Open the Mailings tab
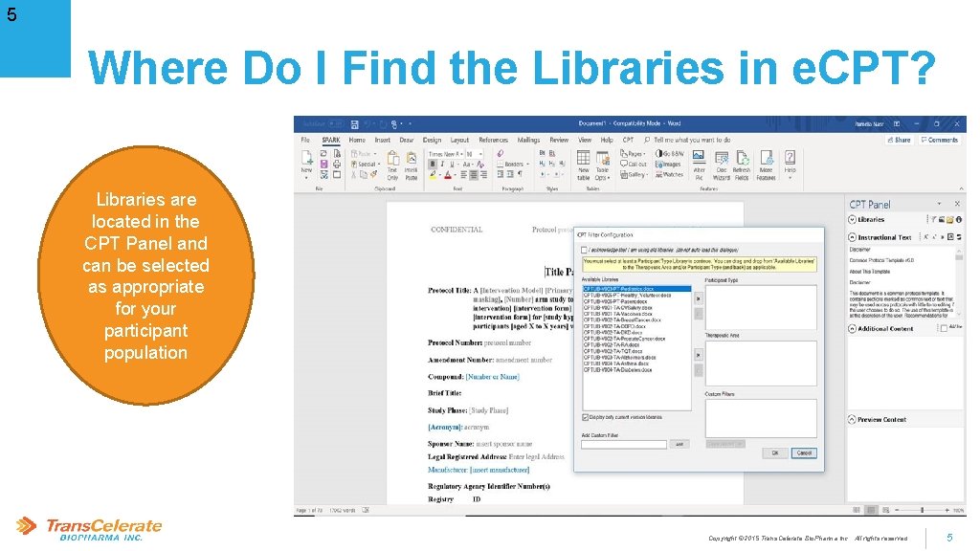The height and width of the screenshot is (551, 980). [x=529, y=140]
